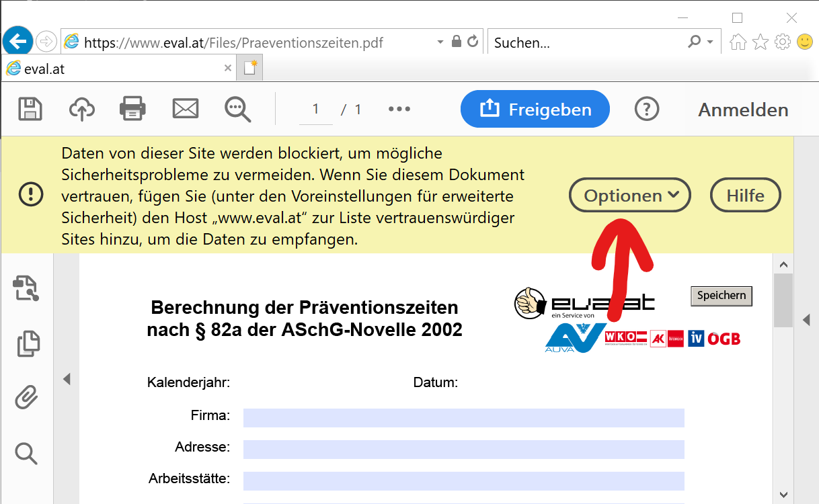
Task: Click the eval.at logo in document
Action: (x=585, y=304)
